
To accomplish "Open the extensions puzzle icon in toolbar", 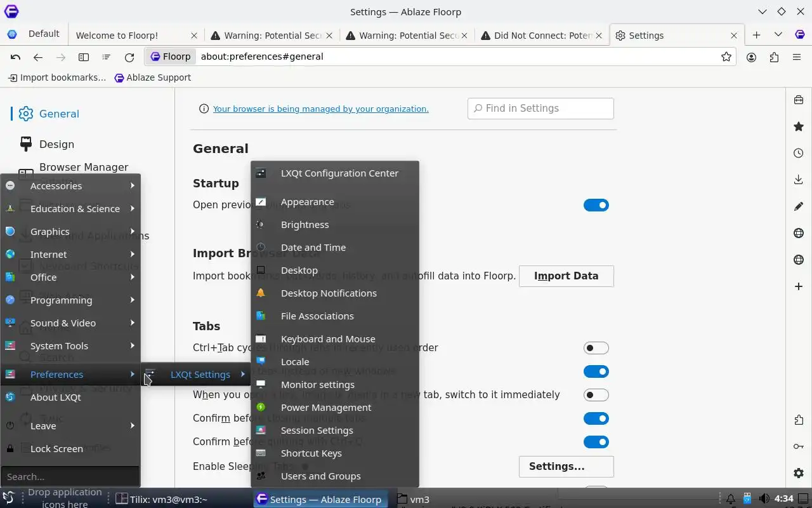I will click(x=774, y=57).
